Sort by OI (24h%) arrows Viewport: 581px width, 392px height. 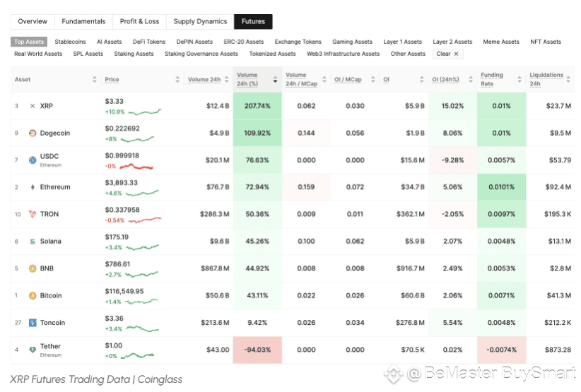[471, 80]
